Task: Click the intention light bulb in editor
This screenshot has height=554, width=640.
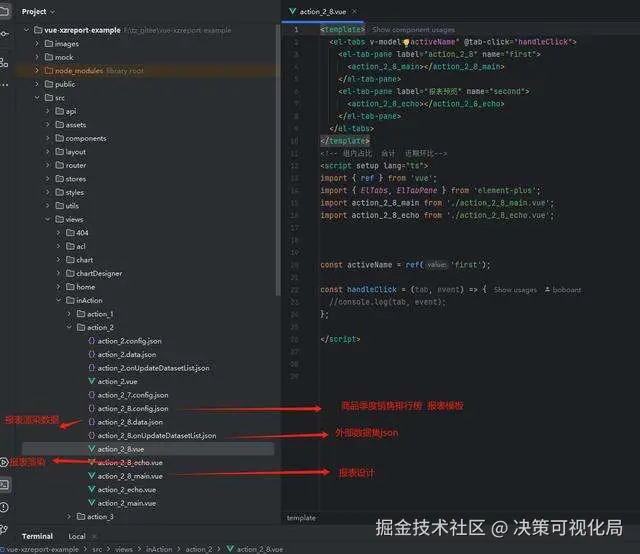Action: click(x=406, y=42)
